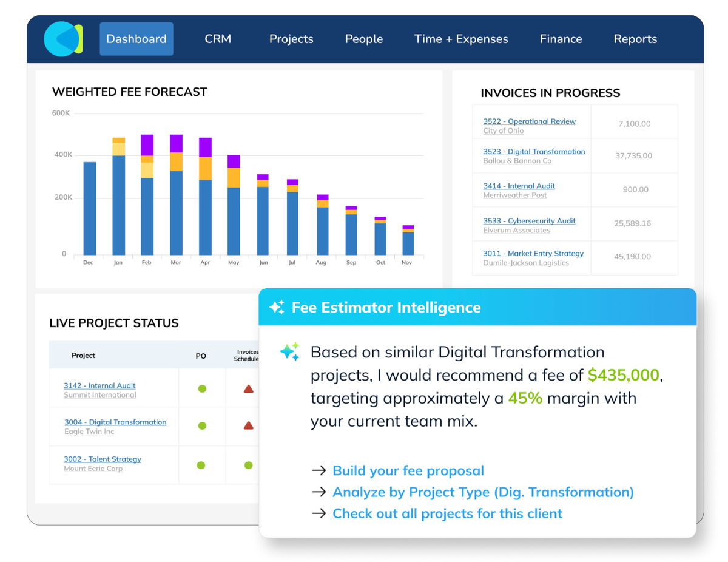
Task: Open Time + Expenses section
Action: (461, 39)
